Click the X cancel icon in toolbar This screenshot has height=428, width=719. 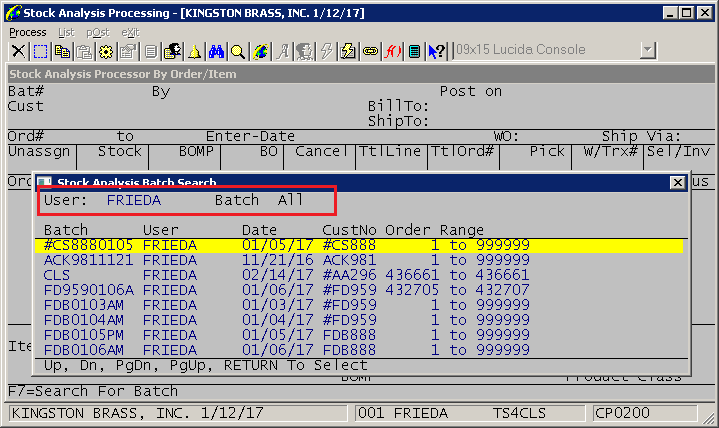click(18, 51)
